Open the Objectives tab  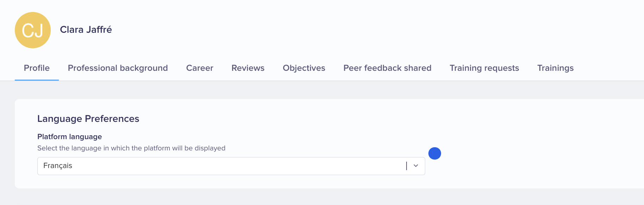(x=304, y=68)
